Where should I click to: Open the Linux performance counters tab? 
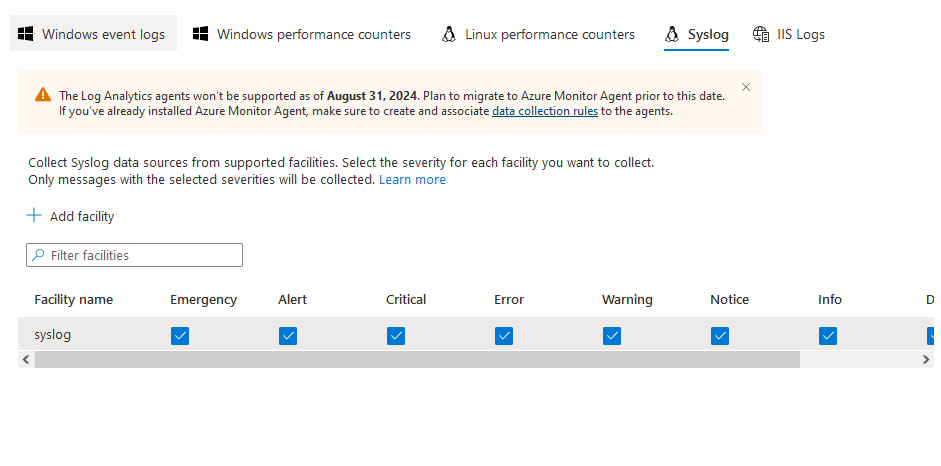coord(549,34)
